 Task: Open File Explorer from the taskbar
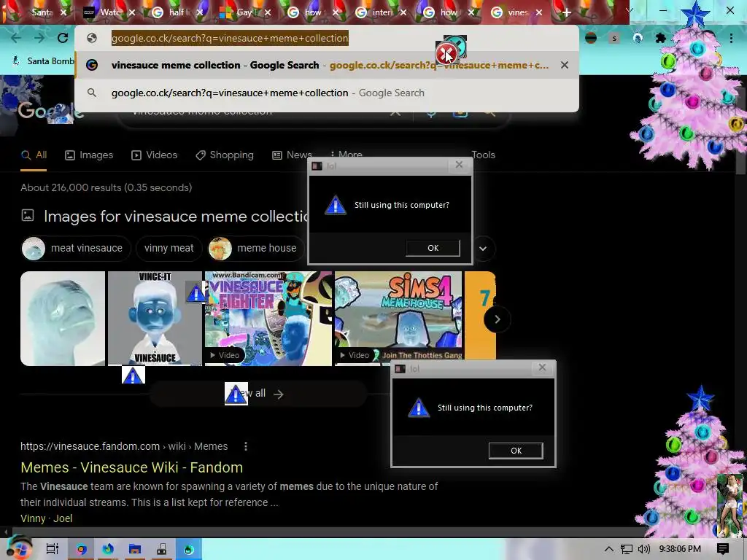pyautogui.click(x=135, y=549)
